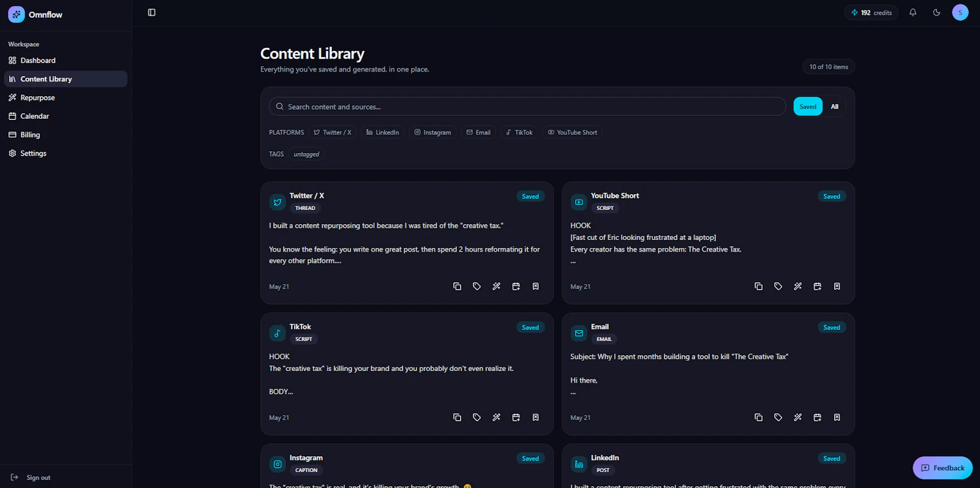Image resolution: width=980 pixels, height=488 pixels.
Task: Open Repurpose page from sidebar
Action: [x=66, y=97]
